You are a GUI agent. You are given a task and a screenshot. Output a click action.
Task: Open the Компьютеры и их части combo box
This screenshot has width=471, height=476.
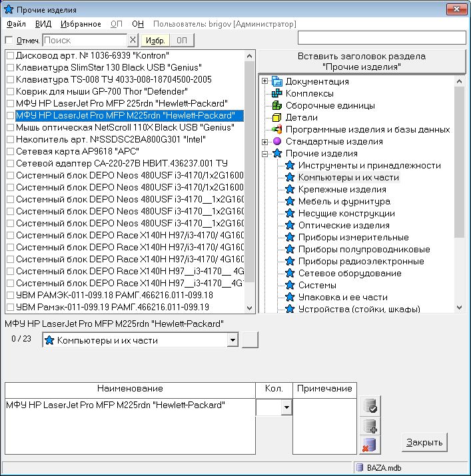coord(232,341)
